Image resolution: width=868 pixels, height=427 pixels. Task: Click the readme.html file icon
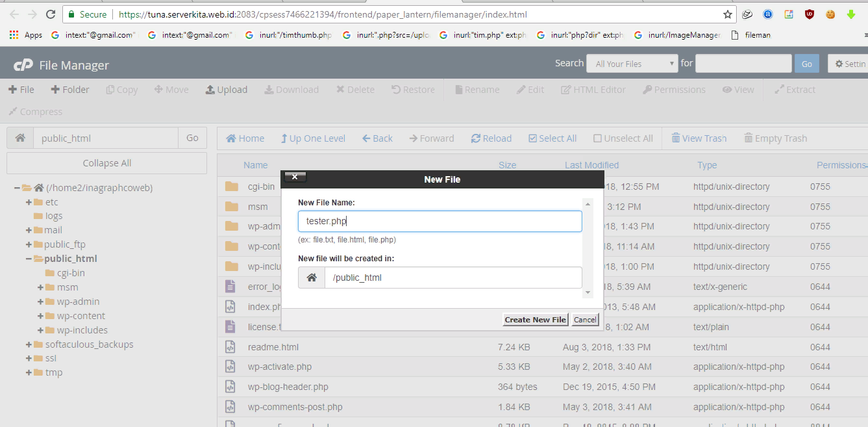[x=230, y=347]
